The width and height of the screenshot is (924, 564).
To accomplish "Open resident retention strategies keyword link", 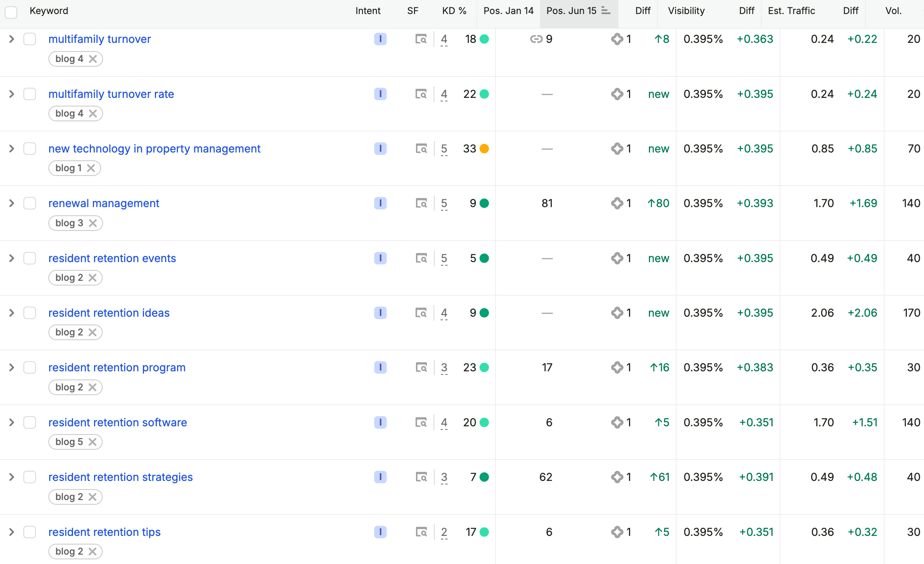I will click(x=121, y=477).
